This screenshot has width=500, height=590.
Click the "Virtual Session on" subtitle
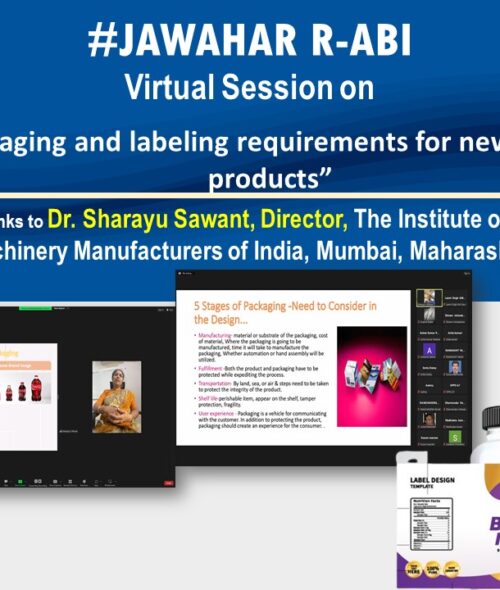pos(249,87)
